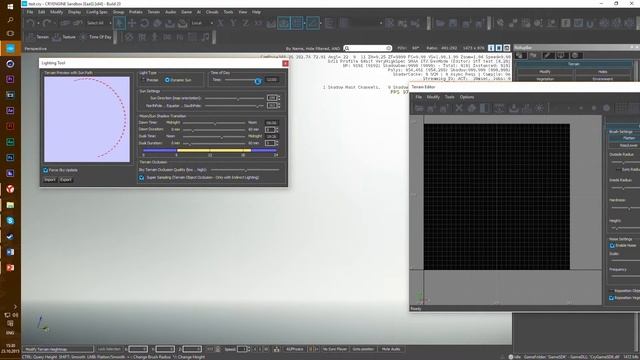Click the viewport info toggle icon
Screen dimensions: 640x360
491,48
